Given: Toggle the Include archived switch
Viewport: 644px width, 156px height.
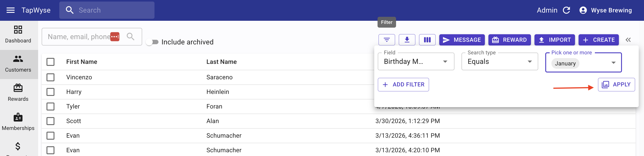Looking at the screenshot, I should click(x=152, y=42).
